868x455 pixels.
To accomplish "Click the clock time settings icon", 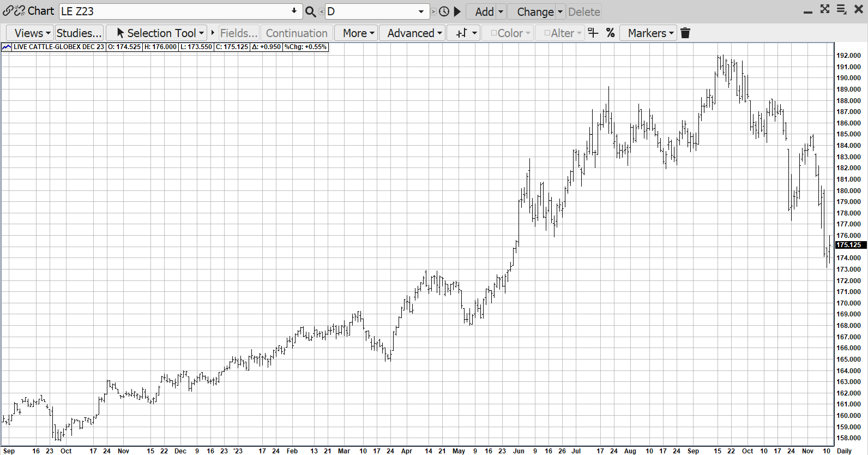I will [444, 11].
